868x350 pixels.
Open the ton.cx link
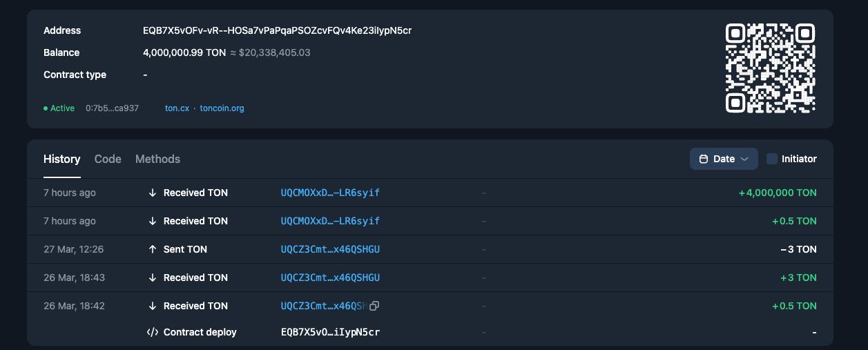(177, 108)
